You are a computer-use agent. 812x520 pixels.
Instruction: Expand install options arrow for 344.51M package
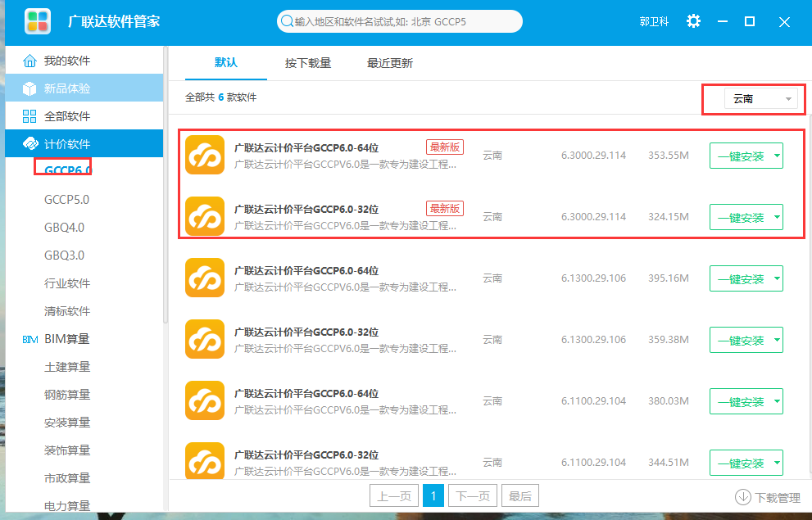point(777,463)
